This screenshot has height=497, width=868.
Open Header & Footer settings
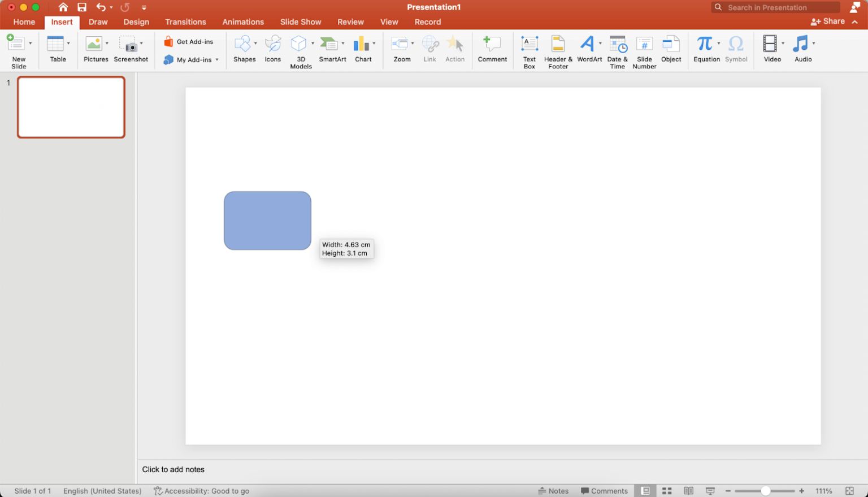click(x=558, y=50)
